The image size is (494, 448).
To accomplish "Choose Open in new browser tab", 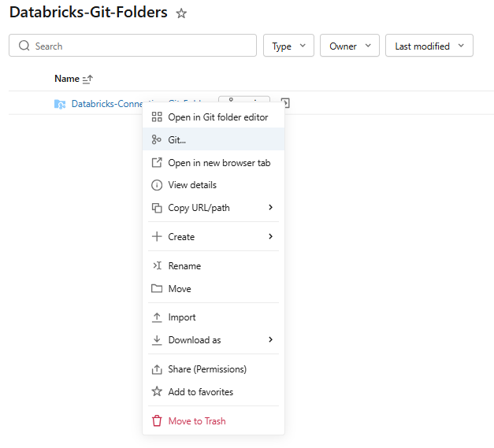I will pos(214,162).
